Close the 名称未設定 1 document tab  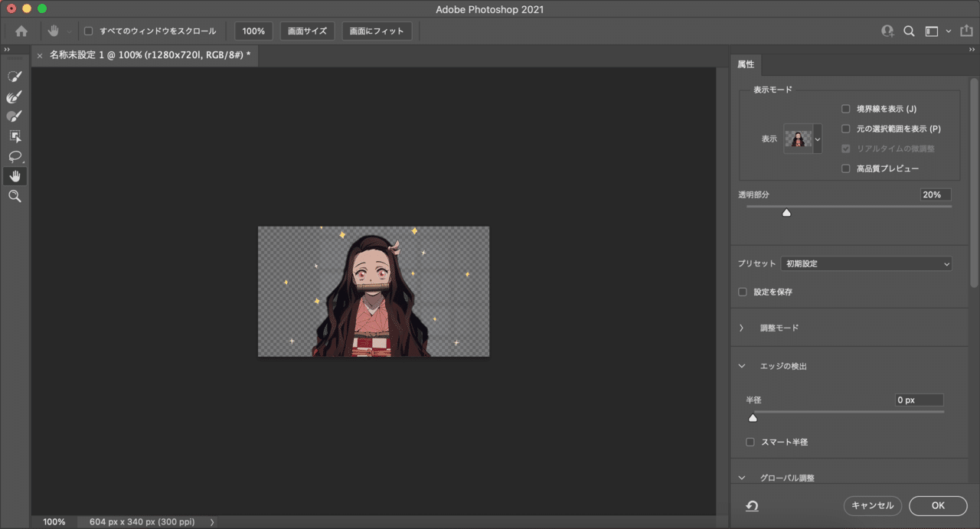point(40,55)
